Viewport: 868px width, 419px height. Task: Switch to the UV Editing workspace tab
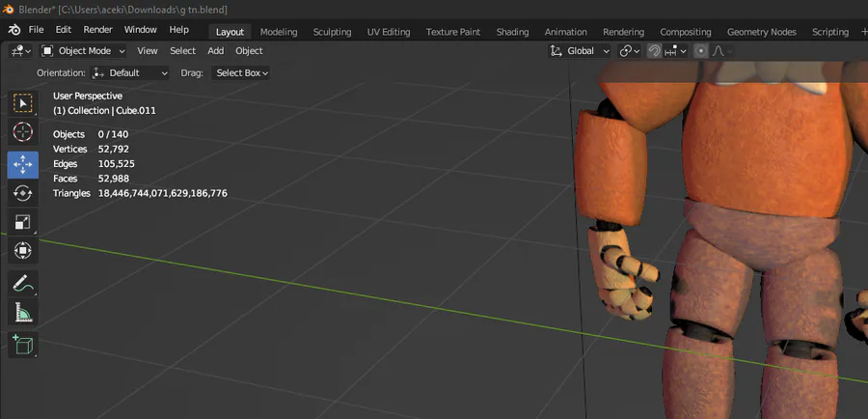point(389,32)
